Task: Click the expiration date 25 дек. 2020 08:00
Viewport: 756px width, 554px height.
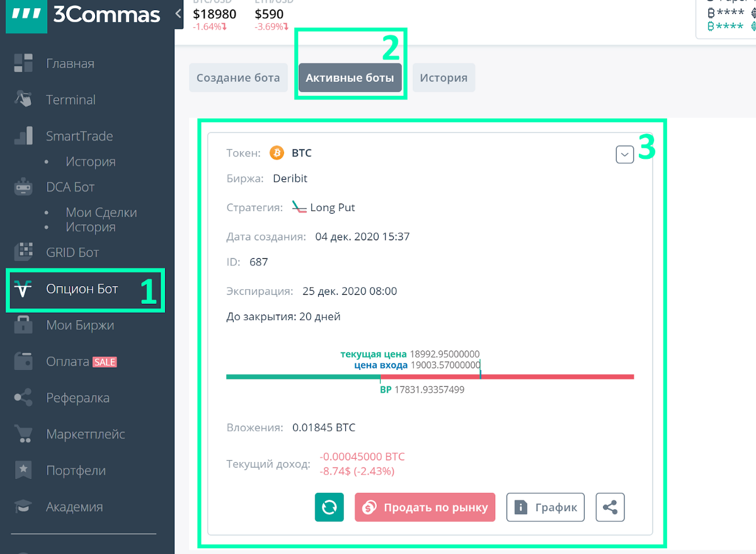Action: pos(350,292)
